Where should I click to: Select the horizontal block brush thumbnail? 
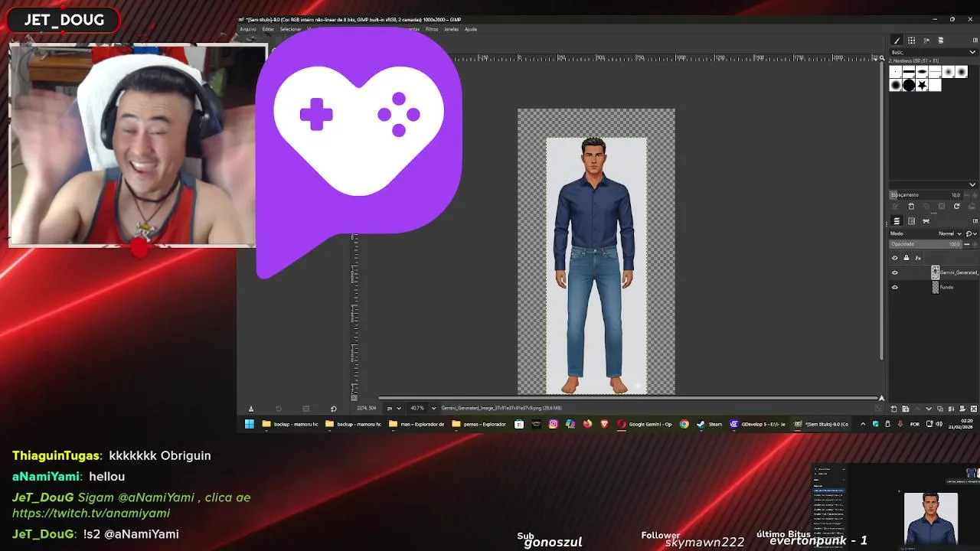click(909, 72)
